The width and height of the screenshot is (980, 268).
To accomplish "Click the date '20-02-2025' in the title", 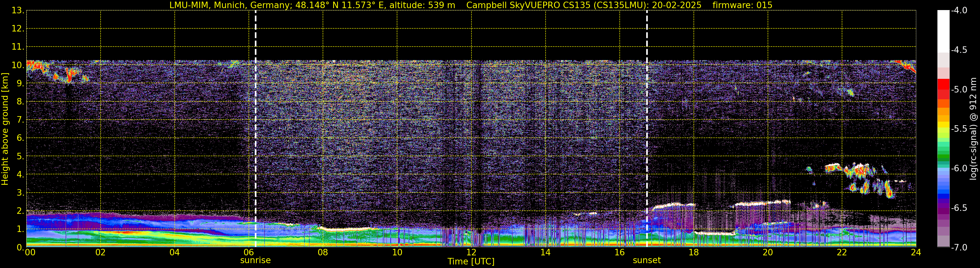I will 676,5.
